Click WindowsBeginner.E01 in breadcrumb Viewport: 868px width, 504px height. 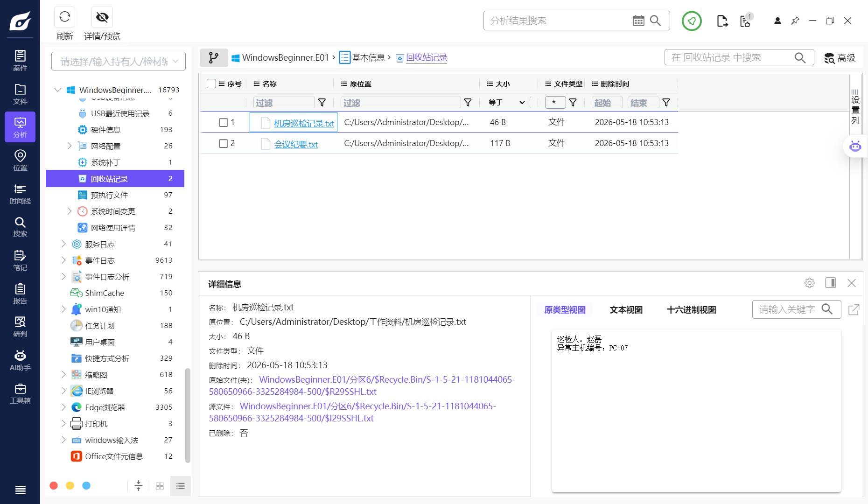point(286,57)
